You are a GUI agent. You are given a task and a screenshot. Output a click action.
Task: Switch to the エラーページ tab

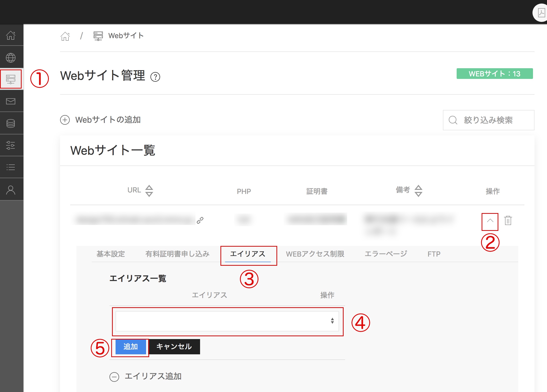click(386, 254)
